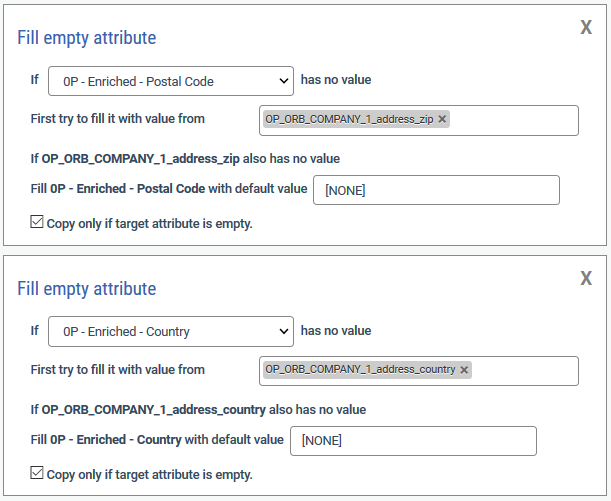Click top Fill empty attribute heading

tap(87, 38)
